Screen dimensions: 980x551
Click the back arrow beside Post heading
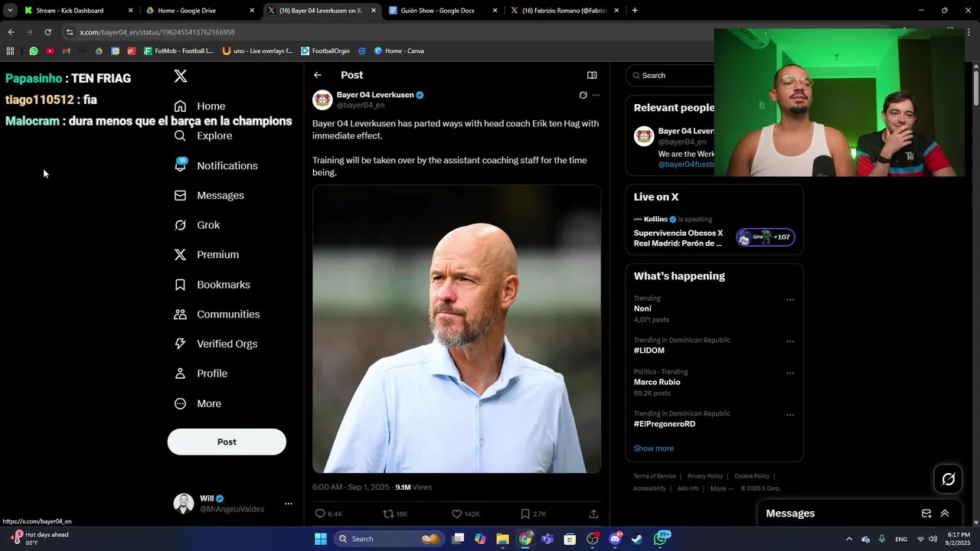(x=318, y=75)
